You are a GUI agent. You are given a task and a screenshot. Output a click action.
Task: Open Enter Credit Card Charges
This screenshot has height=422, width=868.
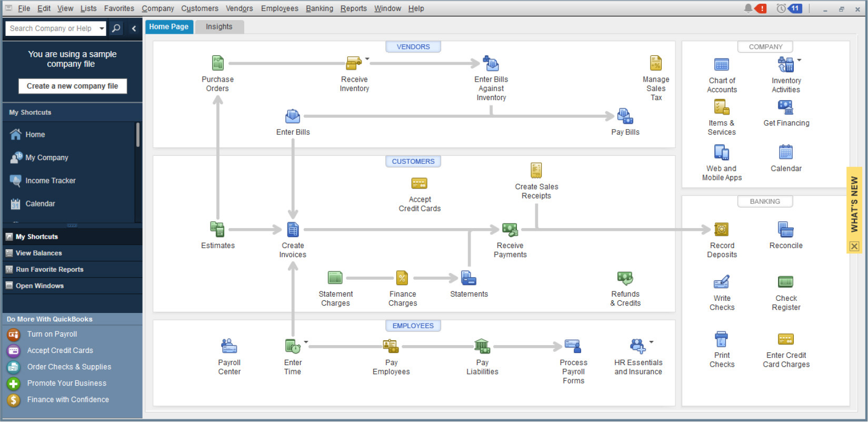click(x=786, y=339)
